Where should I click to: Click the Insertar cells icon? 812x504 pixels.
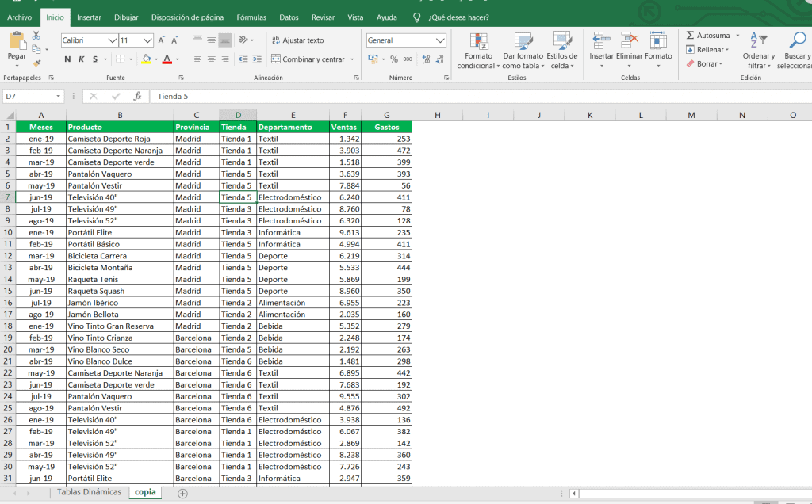(x=601, y=41)
